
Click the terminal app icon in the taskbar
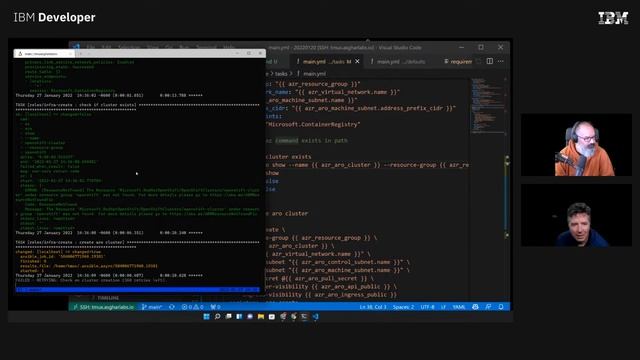point(304,316)
